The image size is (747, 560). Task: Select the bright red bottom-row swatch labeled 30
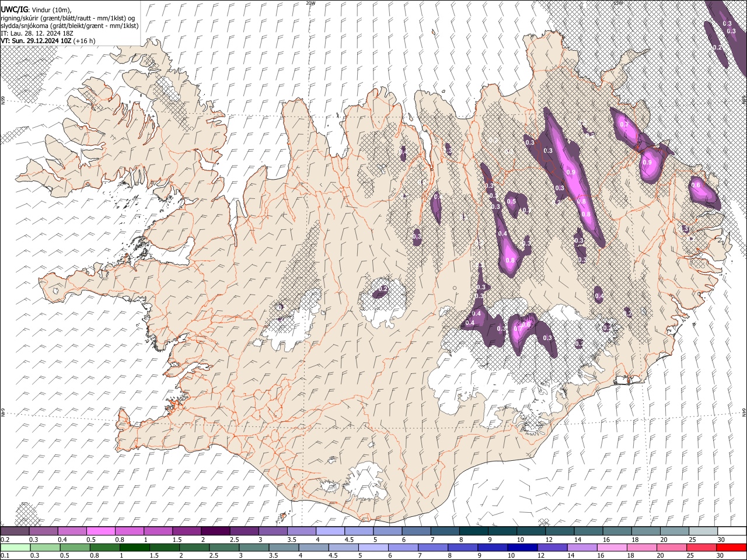coord(731,547)
